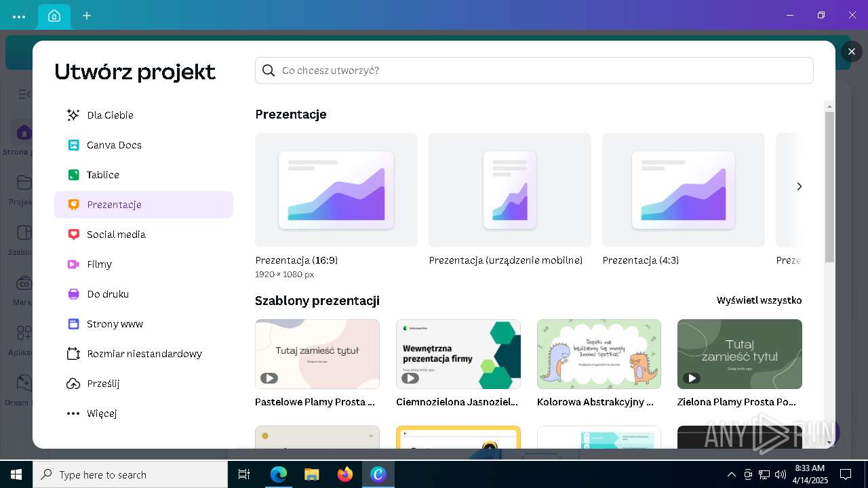
Task: Play preview on Pastelowe Plamy template
Action: [x=269, y=378]
